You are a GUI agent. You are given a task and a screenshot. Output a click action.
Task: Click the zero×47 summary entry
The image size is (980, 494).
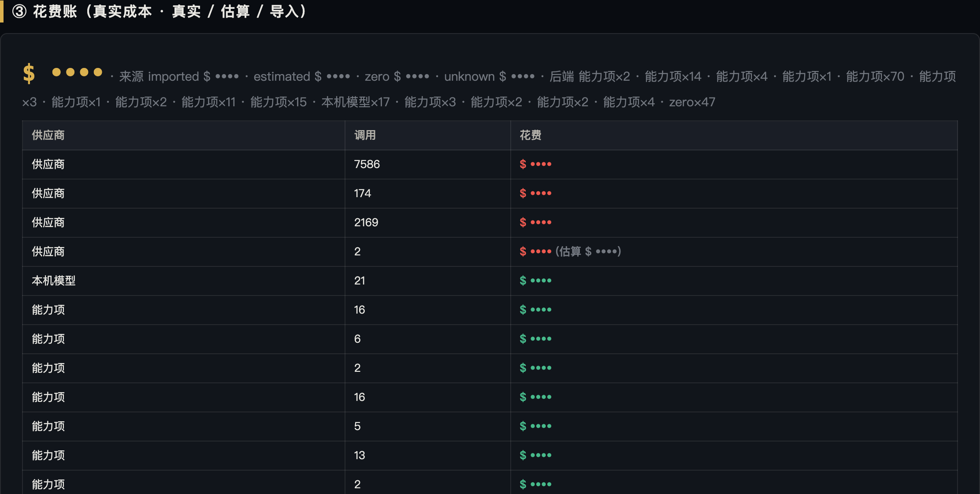tap(692, 102)
